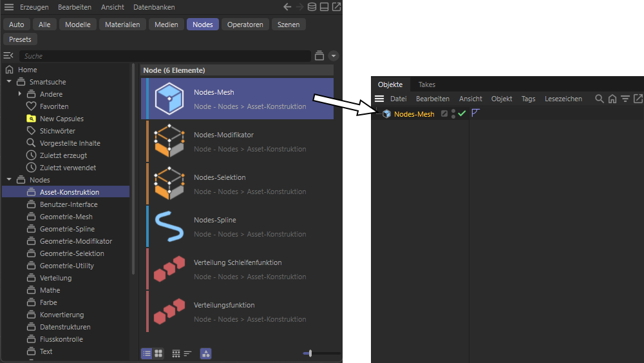This screenshot has width=644, height=363.
Task: Filter assets by Presets
Action: click(20, 39)
